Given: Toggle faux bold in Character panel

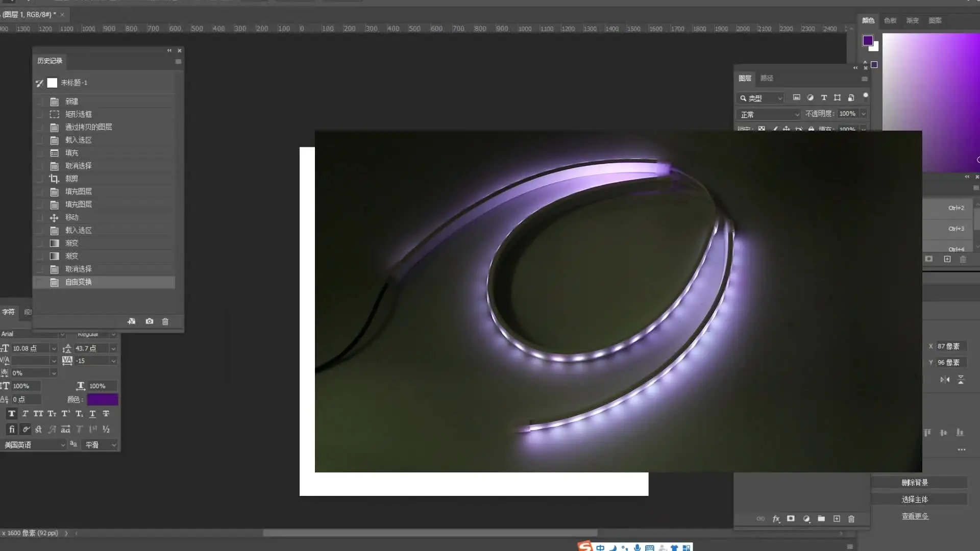Looking at the screenshot, I should coord(11,414).
